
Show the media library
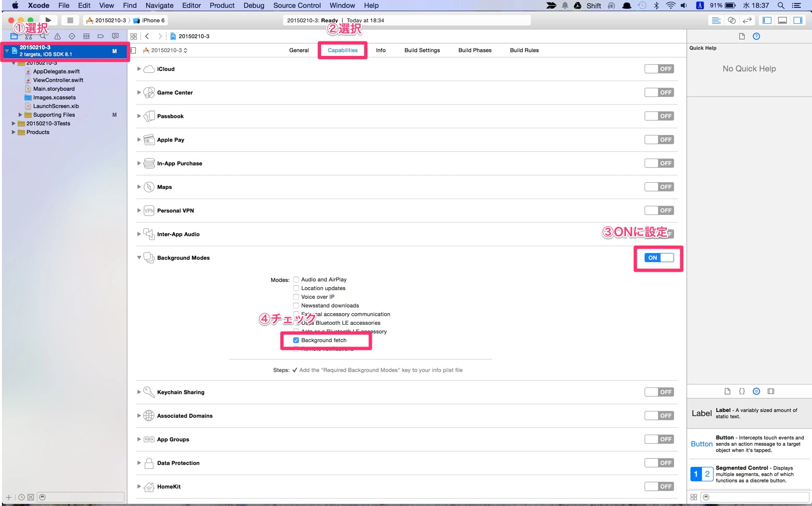[771, 391]
